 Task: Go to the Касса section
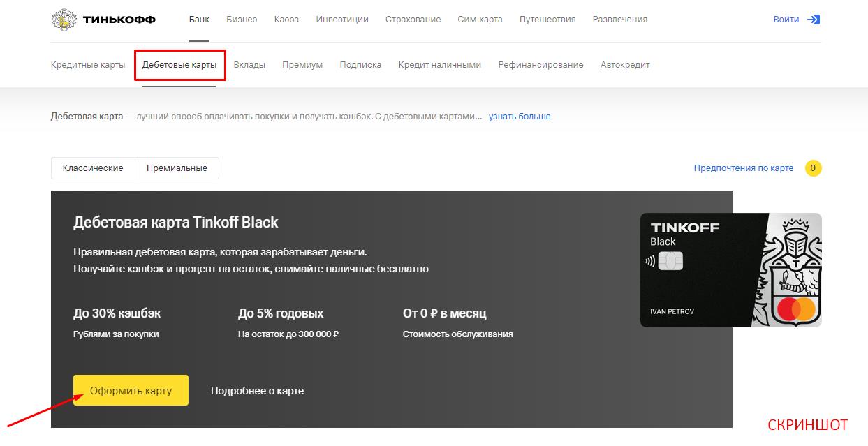click(286, 20)
